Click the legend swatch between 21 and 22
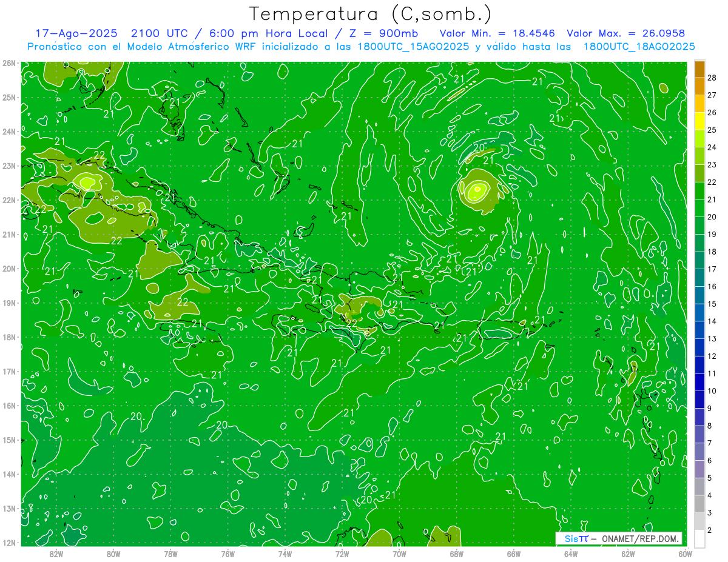This screenshot has height=562, width=728. coord(699,191)
